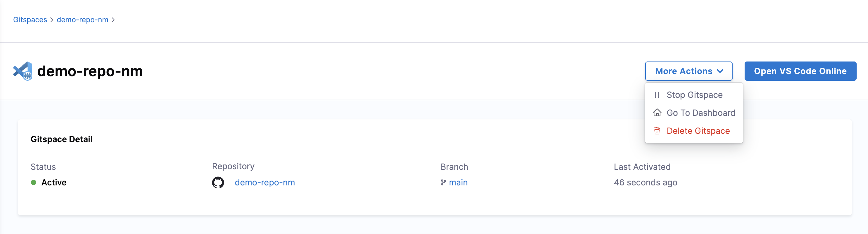This screenshot has width=868, height=234.
Task: Click the chevron arrow in More Actions
Action: tap(720, 71)
